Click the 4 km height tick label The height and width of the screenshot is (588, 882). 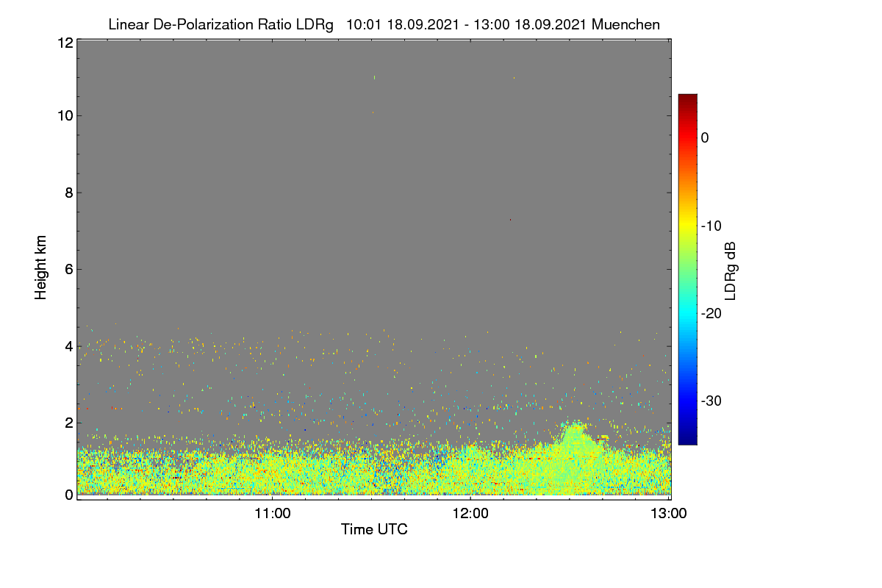coord(68,345)
